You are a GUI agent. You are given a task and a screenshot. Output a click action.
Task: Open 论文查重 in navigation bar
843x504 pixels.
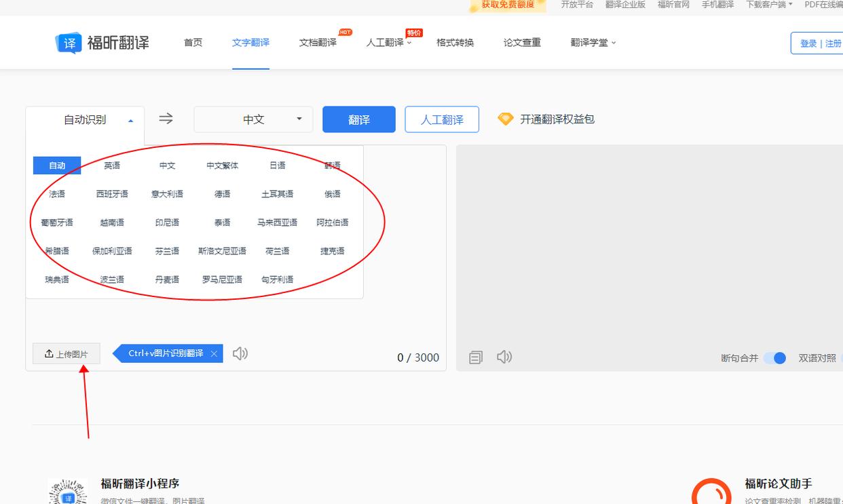tap(522, 43)
